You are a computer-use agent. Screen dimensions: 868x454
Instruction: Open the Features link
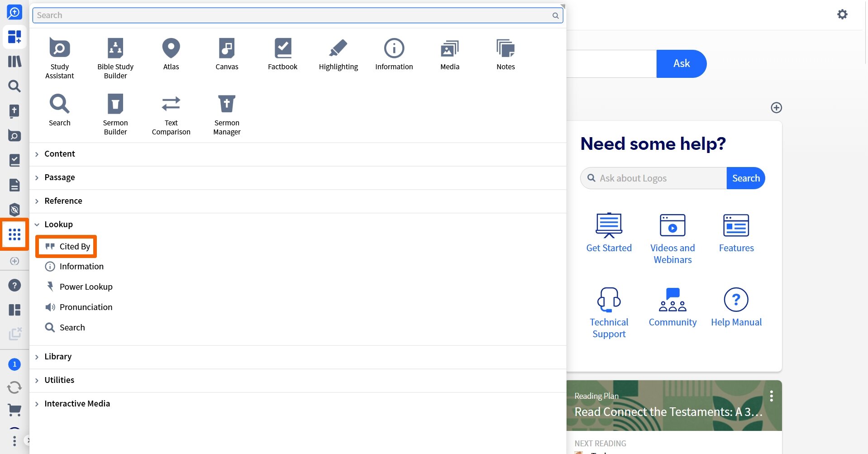point(736,233)
